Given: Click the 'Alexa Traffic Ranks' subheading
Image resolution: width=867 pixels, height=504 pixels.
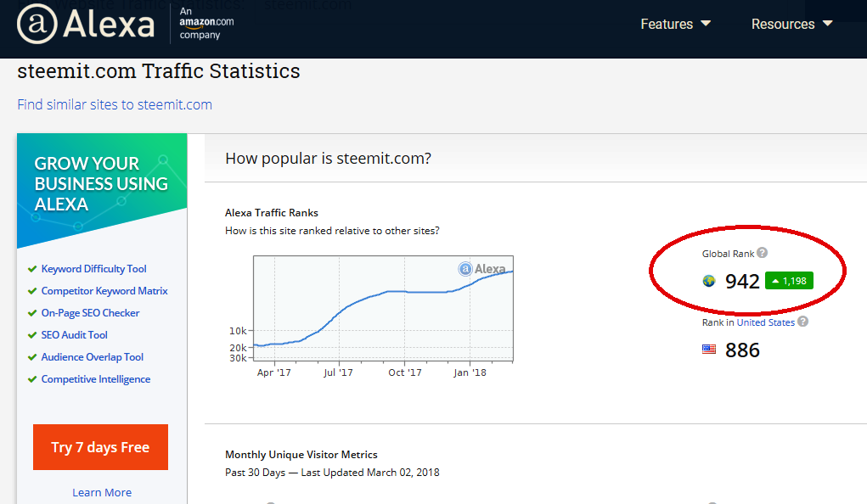Looking at the screenshot, I should (x=272, y=213).
